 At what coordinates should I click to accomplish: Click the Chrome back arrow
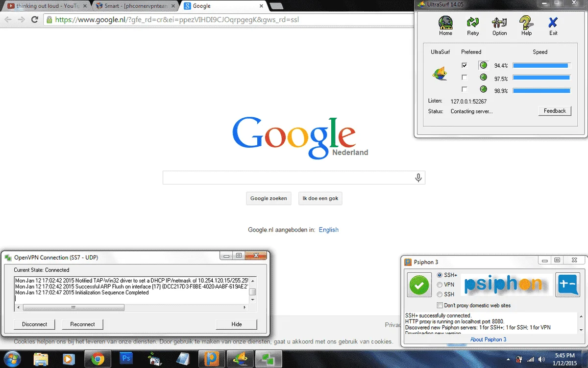point(8,20)
